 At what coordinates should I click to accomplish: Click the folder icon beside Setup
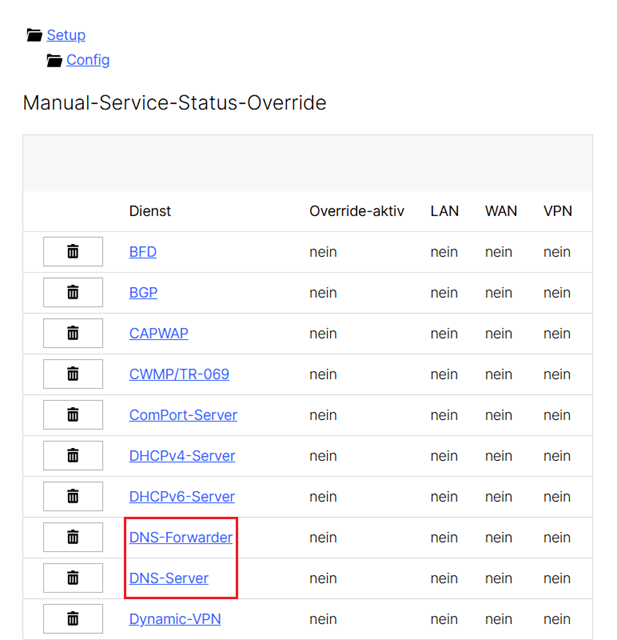point(34,35)
